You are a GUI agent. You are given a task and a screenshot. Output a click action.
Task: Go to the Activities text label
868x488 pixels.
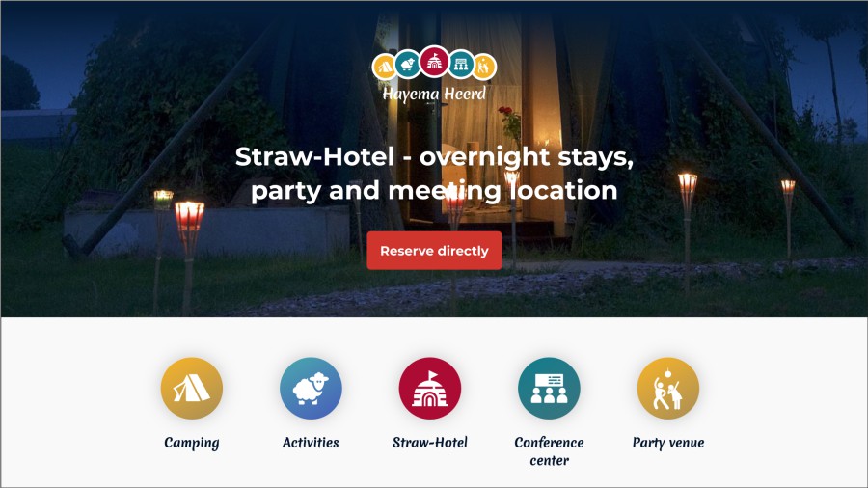click(311, 442)
